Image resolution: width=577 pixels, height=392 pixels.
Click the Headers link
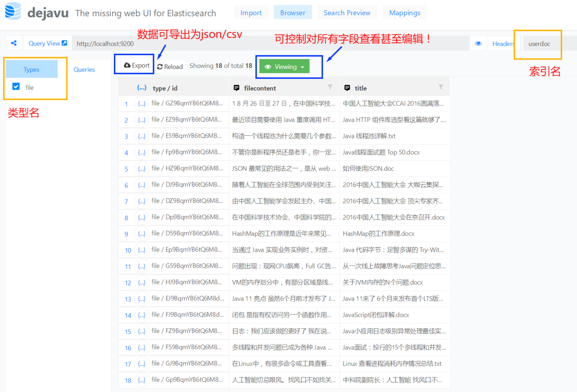click(x=503, y=43)
